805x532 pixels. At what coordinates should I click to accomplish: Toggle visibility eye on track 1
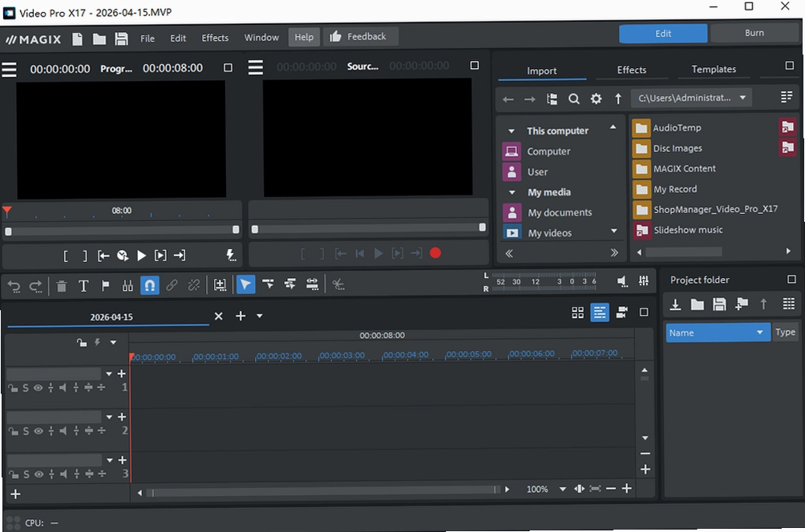(x=38, y=388)
